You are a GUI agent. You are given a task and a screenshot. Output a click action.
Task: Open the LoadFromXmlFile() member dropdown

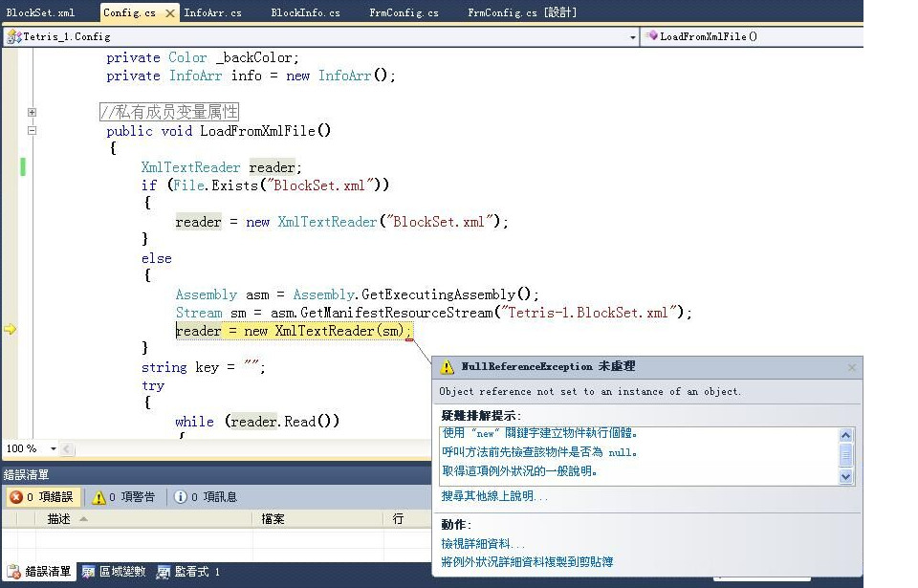[753, 36]
